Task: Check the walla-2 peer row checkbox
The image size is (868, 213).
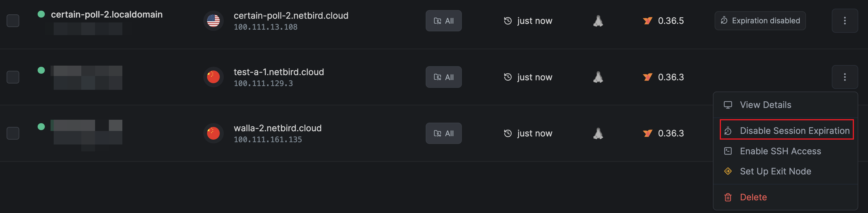Action: 13,133
